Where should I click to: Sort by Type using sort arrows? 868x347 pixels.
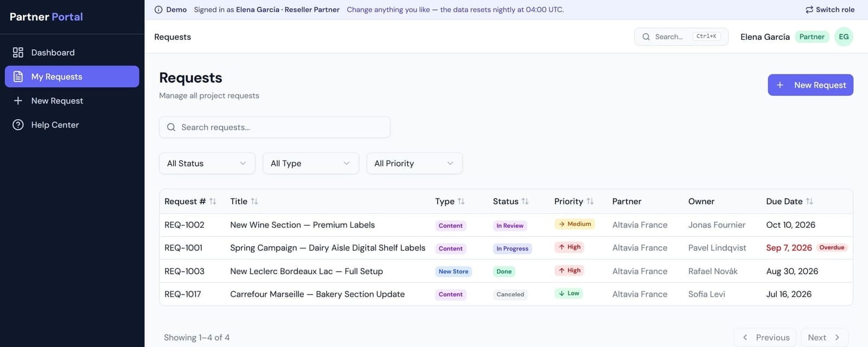pyautogui.click(x=461, y=201)
